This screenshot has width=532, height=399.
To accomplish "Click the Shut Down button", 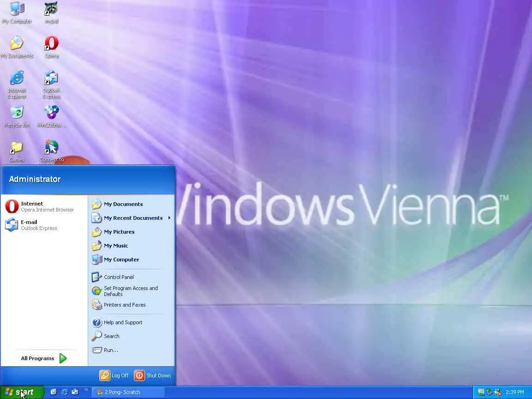I will click(152, 375).
